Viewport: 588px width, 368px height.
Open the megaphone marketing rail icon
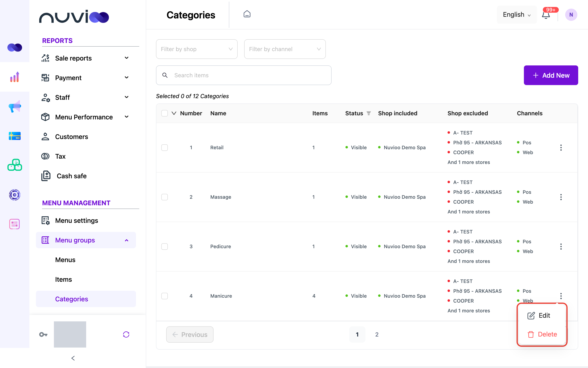click(14, 106)
